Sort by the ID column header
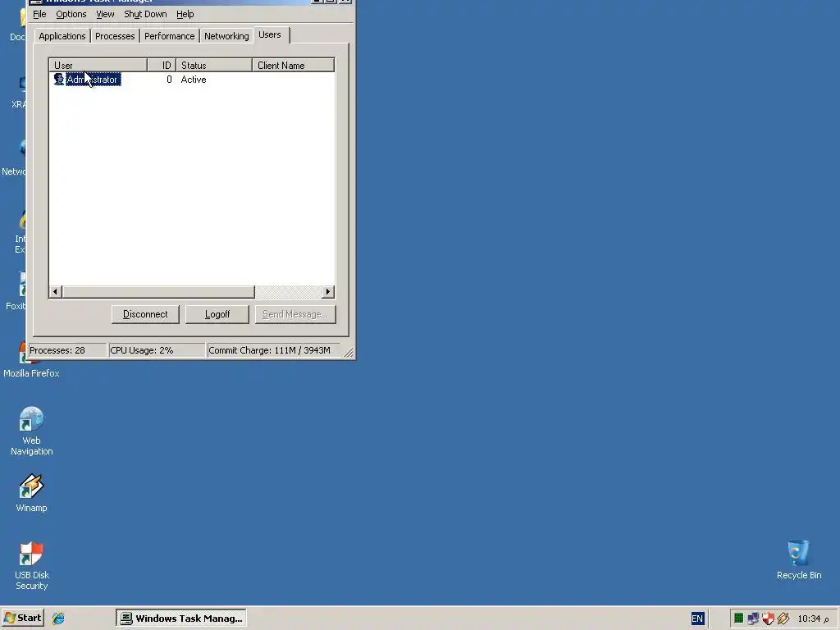Image resolution: width=840 pixels, height=630 pixels. [x=162, y=66]
